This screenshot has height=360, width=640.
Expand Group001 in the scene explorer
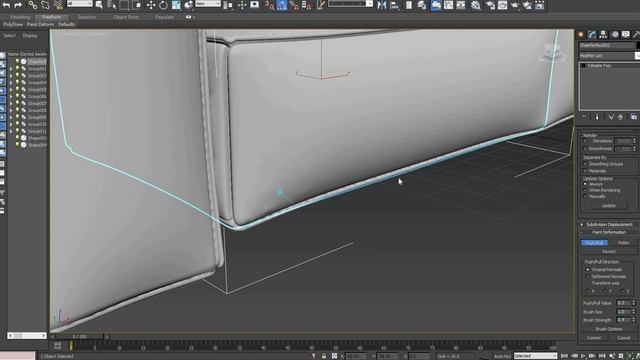[11, 69]
